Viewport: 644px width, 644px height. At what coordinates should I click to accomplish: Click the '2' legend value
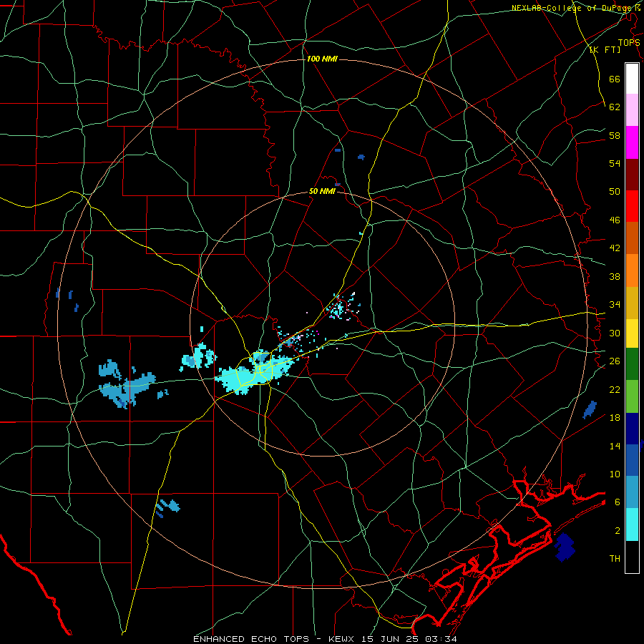coord(618,531)
